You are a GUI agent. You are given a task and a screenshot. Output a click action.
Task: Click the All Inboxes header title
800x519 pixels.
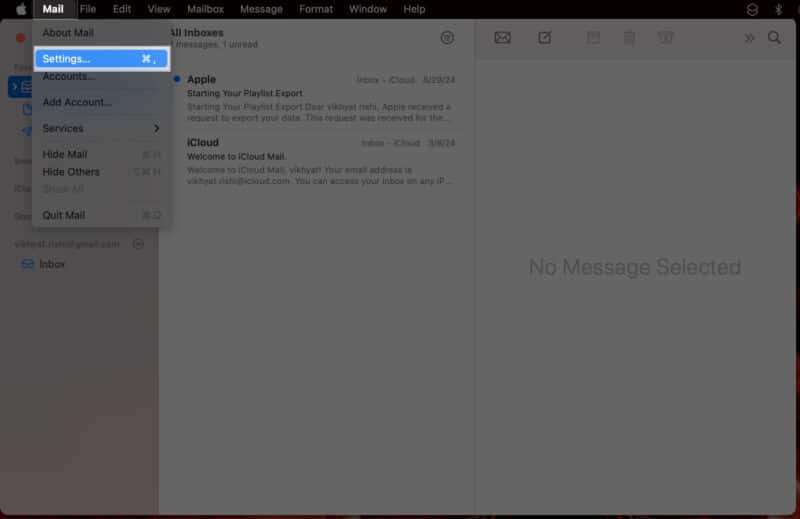[197, 33]
